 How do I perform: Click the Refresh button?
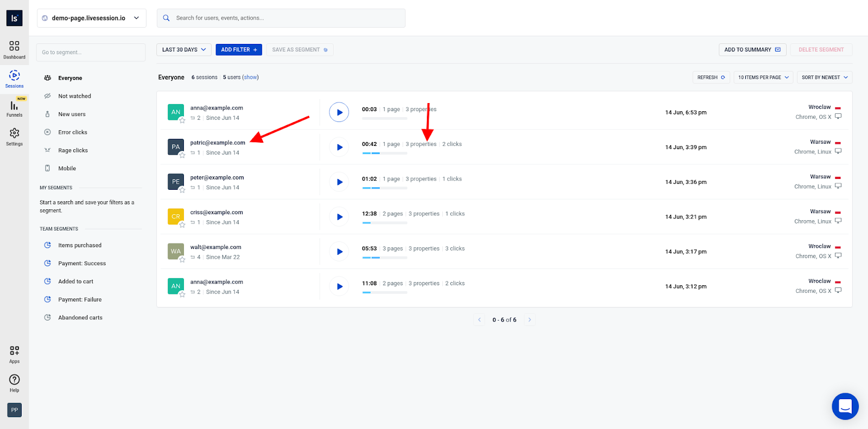click(711, 78)
